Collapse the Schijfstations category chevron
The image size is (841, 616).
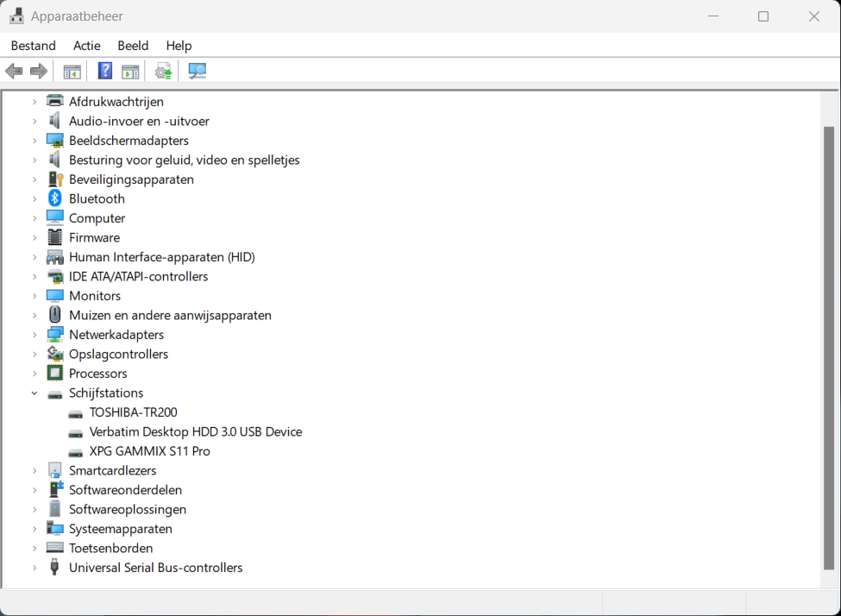click(35, 393)
